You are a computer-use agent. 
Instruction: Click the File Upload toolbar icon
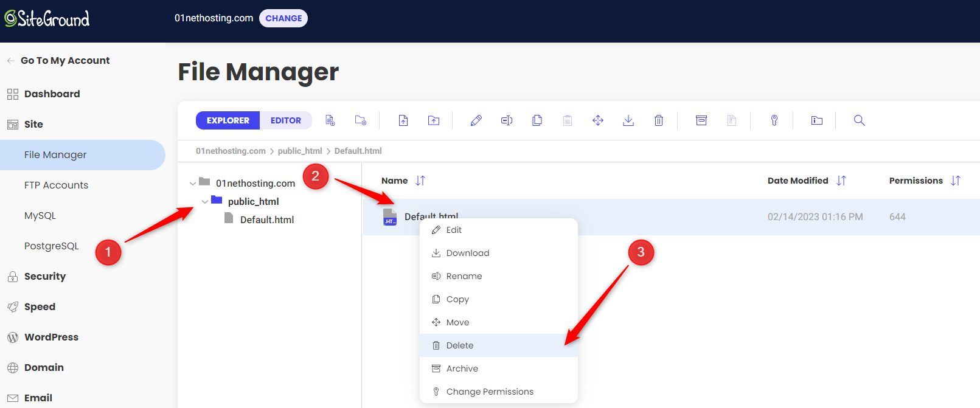[x=403, y=120]
